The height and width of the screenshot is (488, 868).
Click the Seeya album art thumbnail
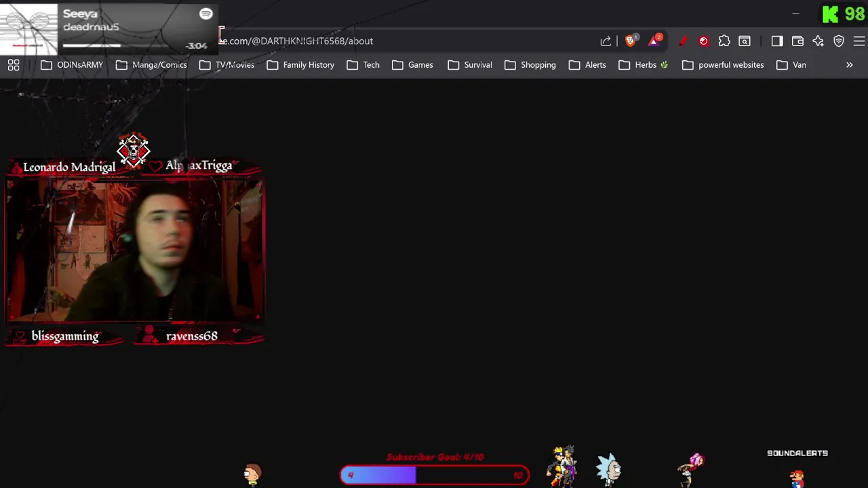coord(28,28)
